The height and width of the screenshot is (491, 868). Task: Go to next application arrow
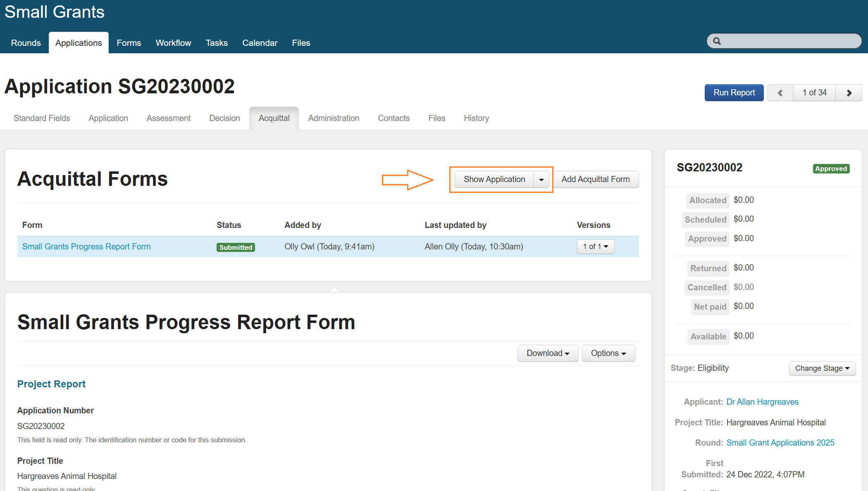click(849, 93)
